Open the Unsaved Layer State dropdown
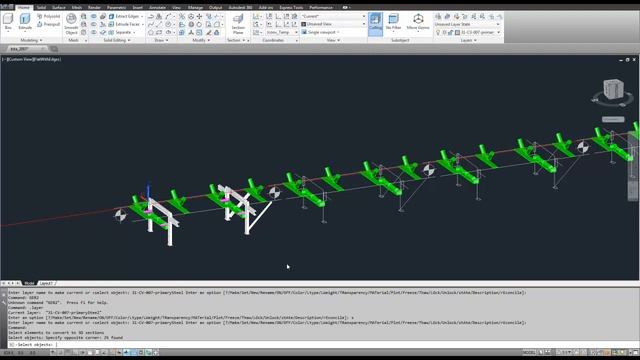The height and width of the screenshot is (360, 640). [467, 24]
